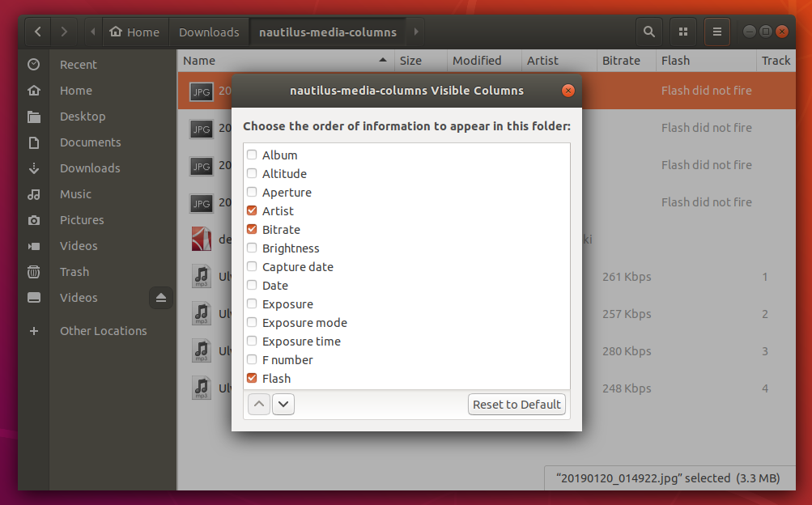This screenshot has height=505, width=812.
Task: Open the search in the toolbar
Action: [648, 32]
